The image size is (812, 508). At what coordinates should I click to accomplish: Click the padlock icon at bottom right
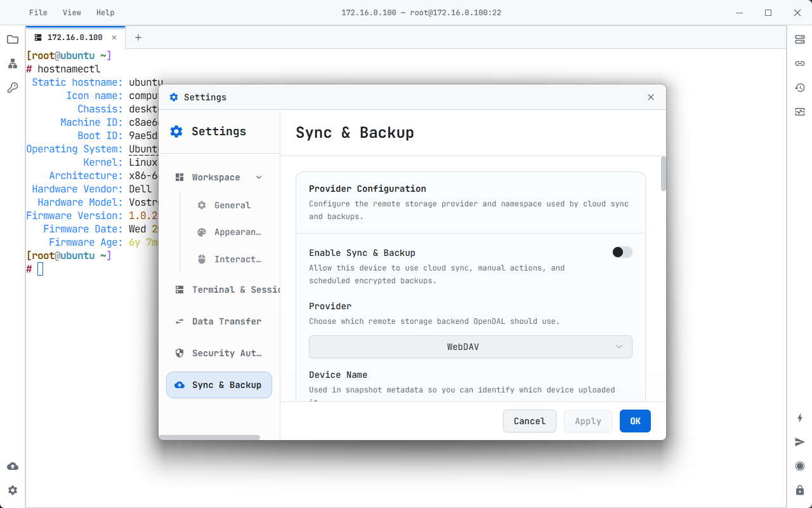click(800, 490)
